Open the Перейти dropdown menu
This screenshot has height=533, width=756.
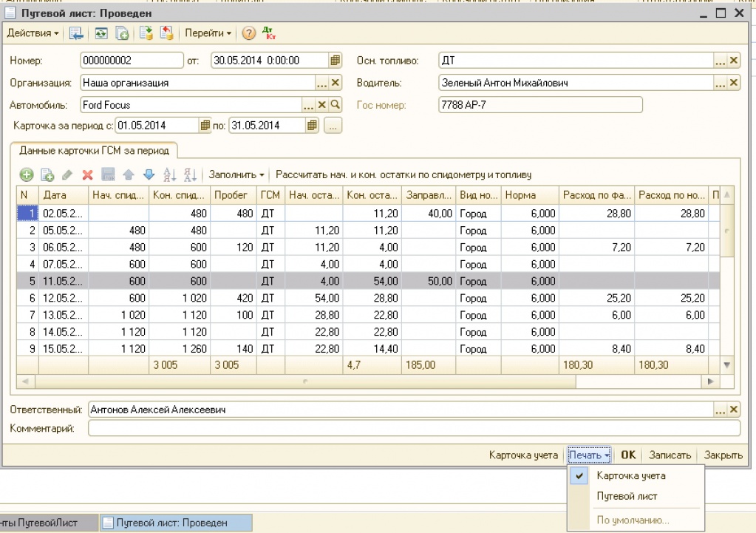[x=208, y=33]
